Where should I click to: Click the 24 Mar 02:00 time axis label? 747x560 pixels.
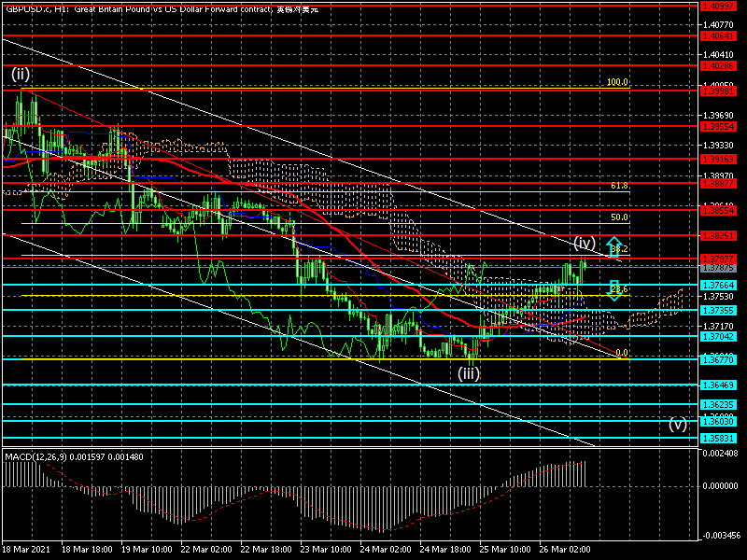(386, 550)
